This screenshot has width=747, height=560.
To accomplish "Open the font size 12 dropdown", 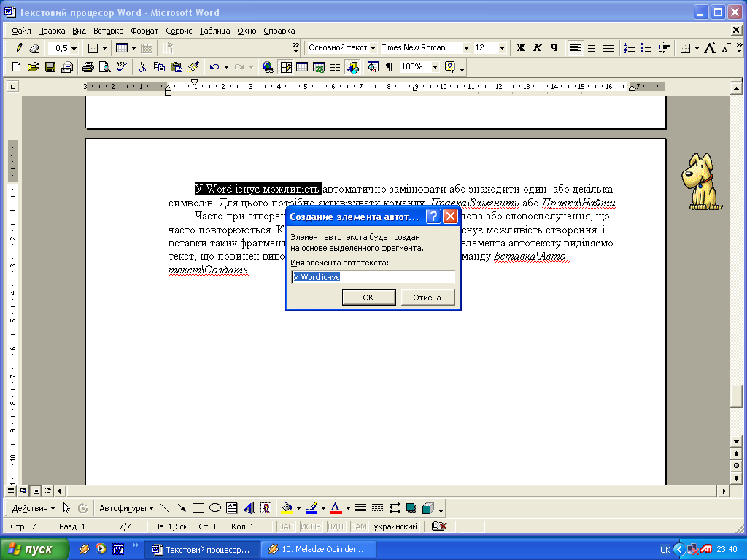I will (x=502, y=48).
